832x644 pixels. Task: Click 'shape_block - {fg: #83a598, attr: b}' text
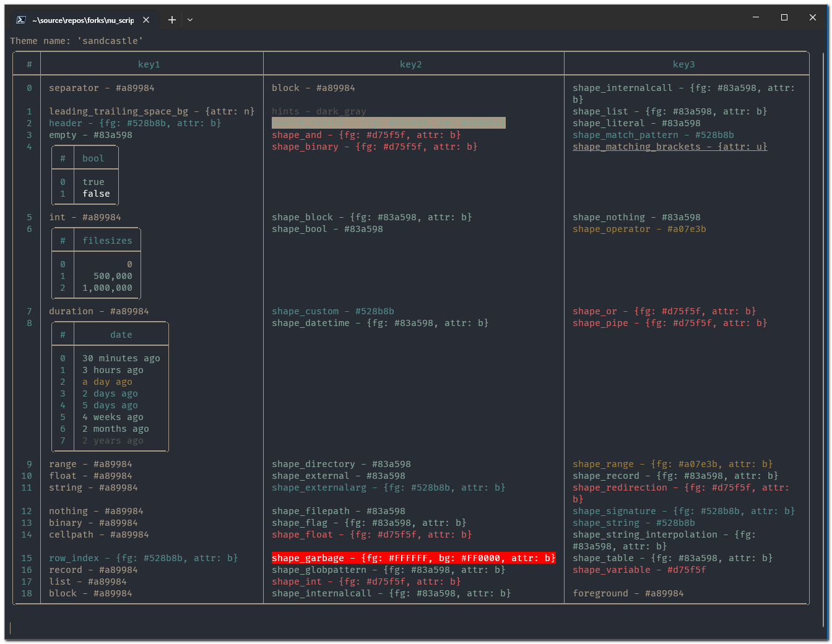[372, 217]
